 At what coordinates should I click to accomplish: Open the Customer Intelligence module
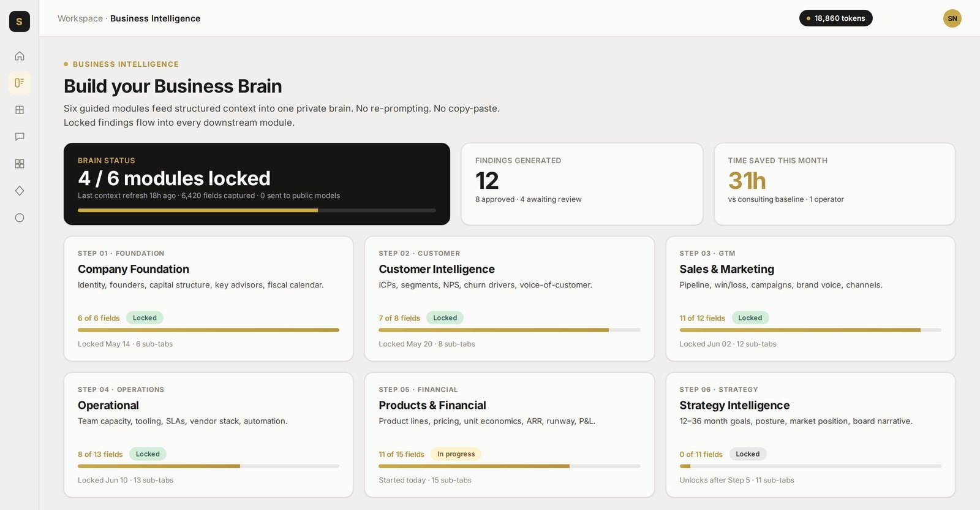(x=509, y=299)
